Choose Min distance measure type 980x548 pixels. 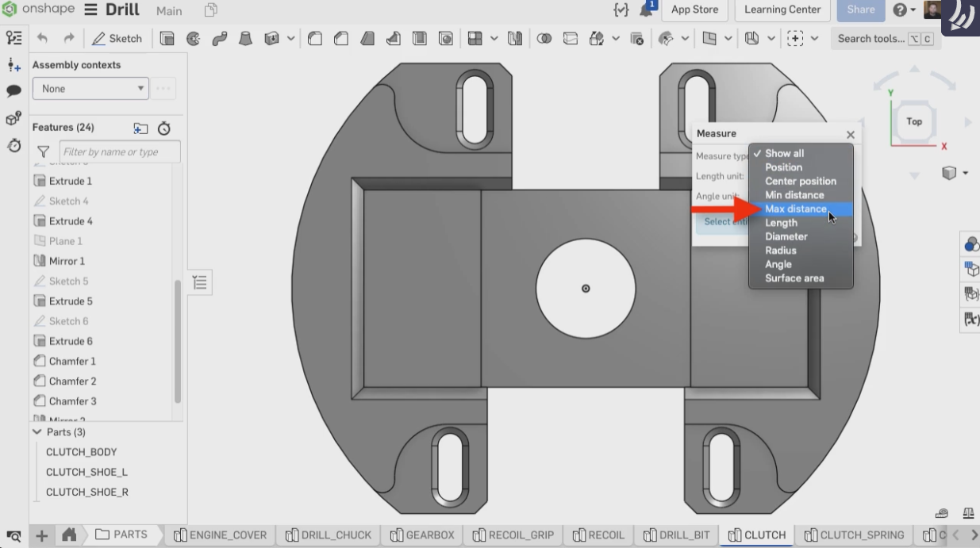click(x=794, y=195)
